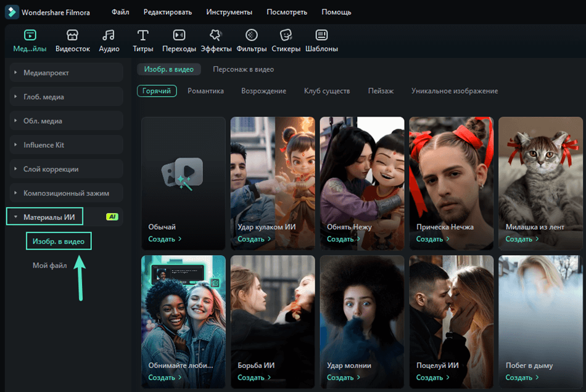Click the AI badge beside Материалы ИИ
This screenshot has height=392, width=586.
coord(112,217)
